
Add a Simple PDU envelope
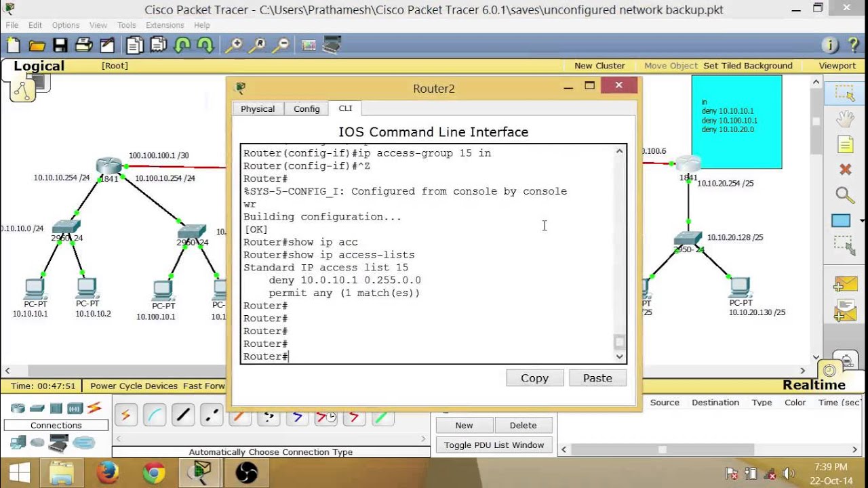point(845,285)
